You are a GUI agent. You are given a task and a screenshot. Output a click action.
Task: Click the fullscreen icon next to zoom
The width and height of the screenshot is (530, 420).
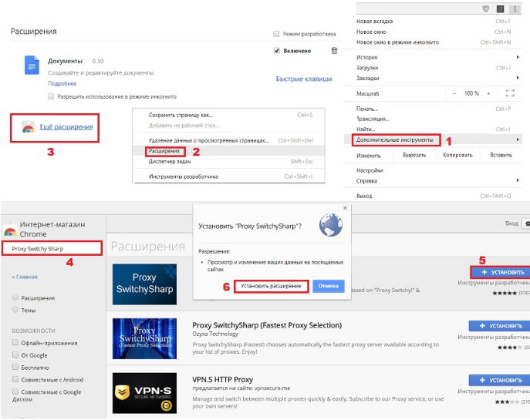pyautogui.click(x=509, y=93)
